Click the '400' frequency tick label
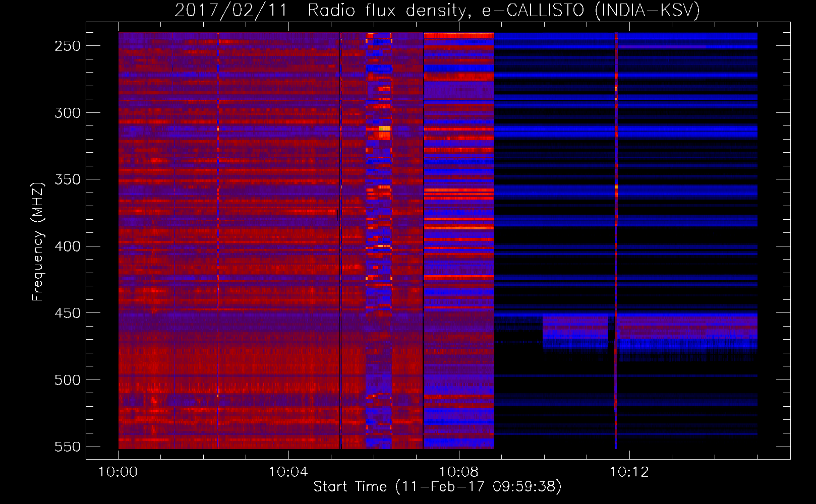 tap(68, 246)
